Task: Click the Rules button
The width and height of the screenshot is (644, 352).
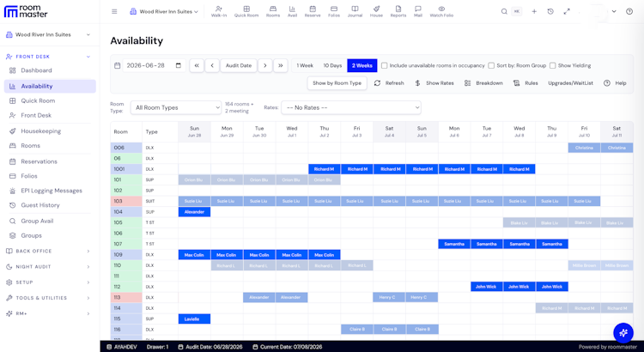Action: click(526, 83)
